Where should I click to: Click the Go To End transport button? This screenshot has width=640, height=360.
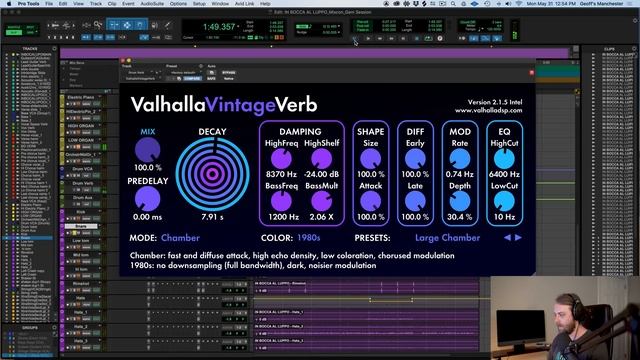point(403,38)
